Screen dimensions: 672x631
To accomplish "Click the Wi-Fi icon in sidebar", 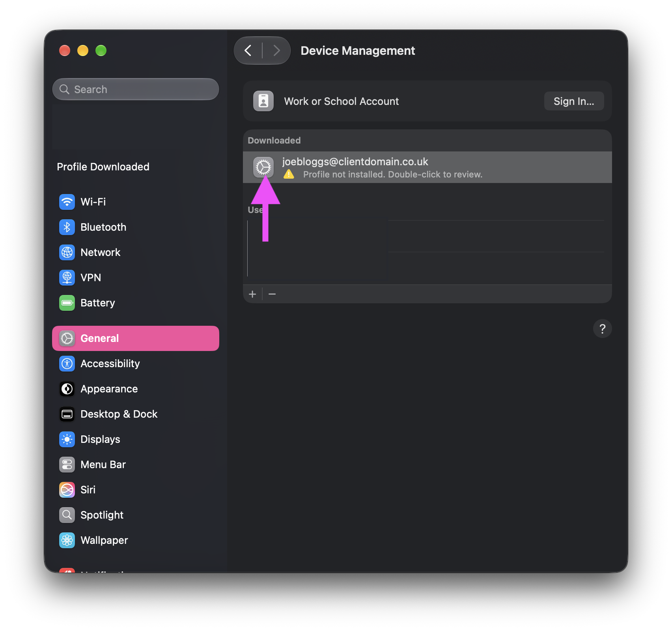I will pos(67,202).
